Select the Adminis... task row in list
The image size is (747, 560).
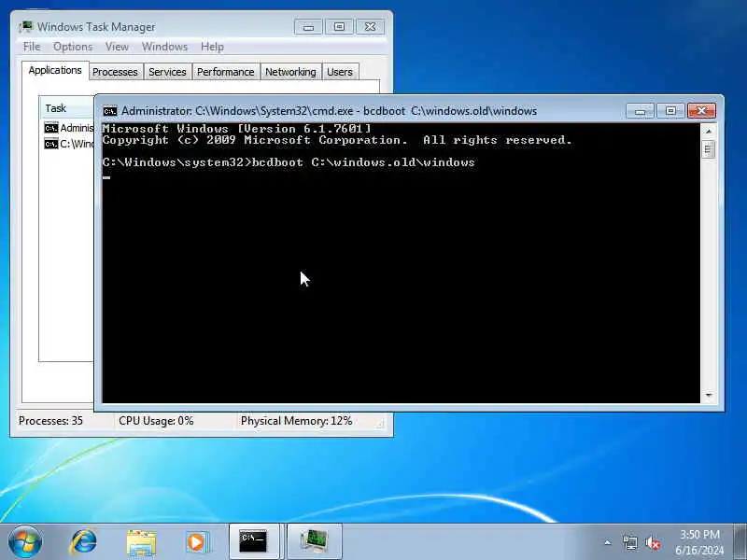click(x=68, y=128)
